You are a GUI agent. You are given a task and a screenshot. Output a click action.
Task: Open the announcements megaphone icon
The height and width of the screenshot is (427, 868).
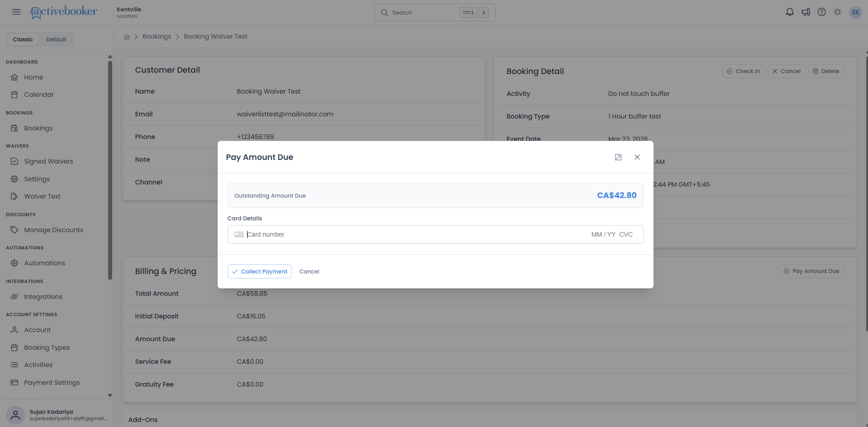pos(806,12)
